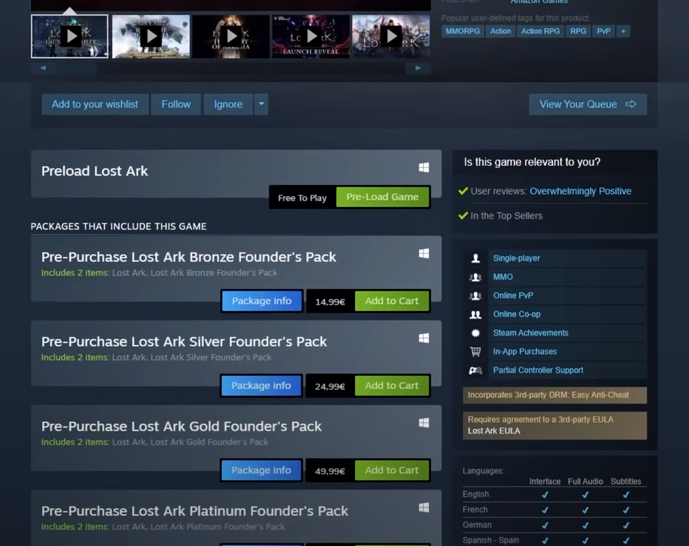Viewport: 689px width, 546px height.
Task: Click Pre-Purchase Lost Ark Bronze Founder's Pack title
Action: (x=189, y=257)
